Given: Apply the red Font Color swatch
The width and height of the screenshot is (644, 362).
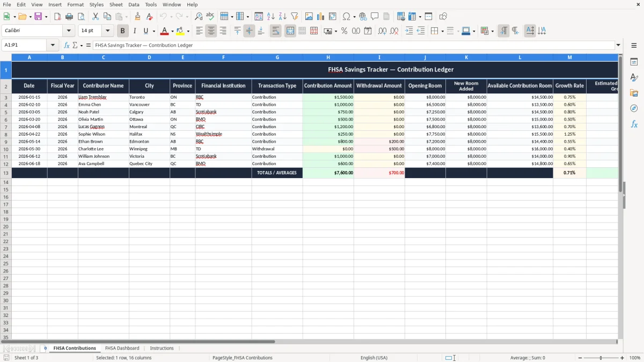Looking at the screenshot, I should pyautogui.click(x=165, y=31).
